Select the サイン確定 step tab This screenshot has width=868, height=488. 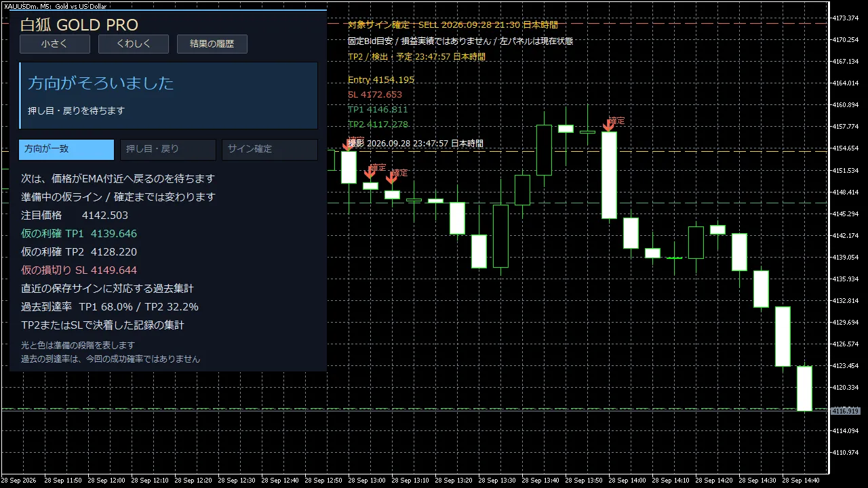270,149
